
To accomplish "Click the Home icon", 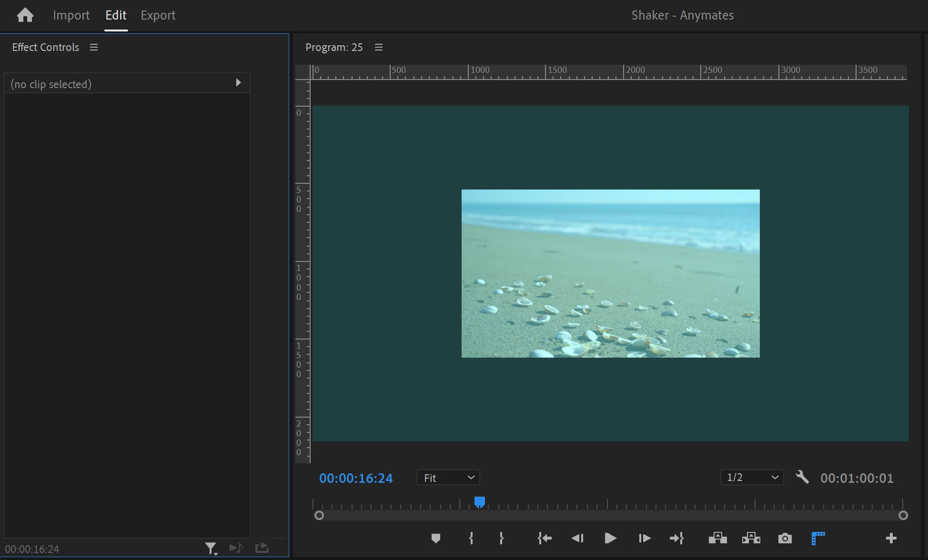I will click(25, 15).
